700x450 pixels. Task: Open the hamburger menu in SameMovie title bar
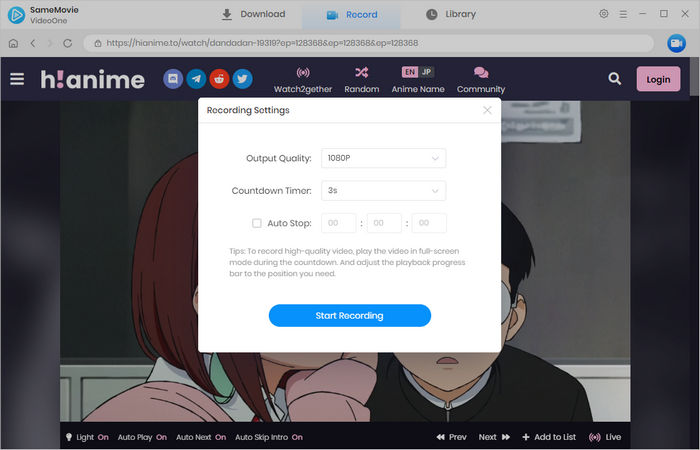pos(623,14)
